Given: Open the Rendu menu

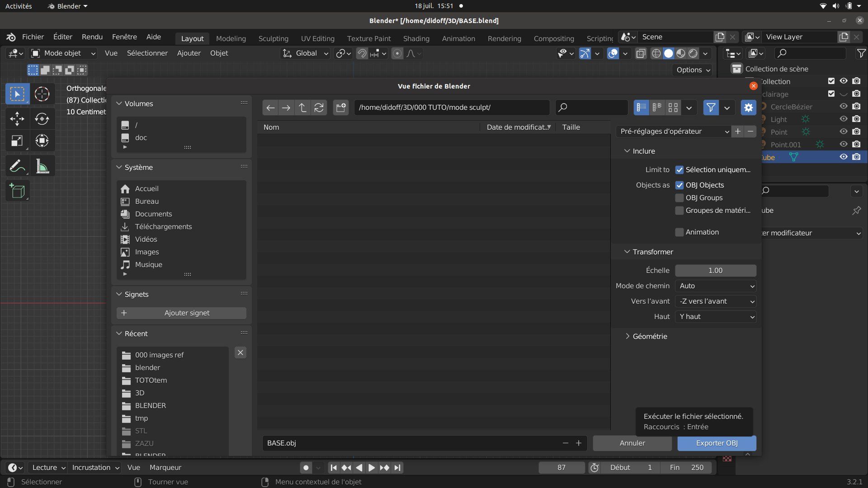Looking at the screenshot, I should (x=92, y=37).
